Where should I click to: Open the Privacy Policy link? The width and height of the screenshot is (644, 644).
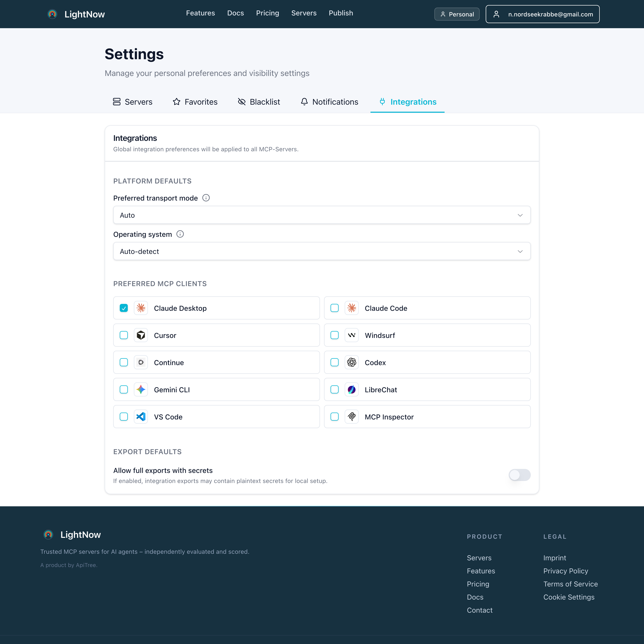[566, 571]
